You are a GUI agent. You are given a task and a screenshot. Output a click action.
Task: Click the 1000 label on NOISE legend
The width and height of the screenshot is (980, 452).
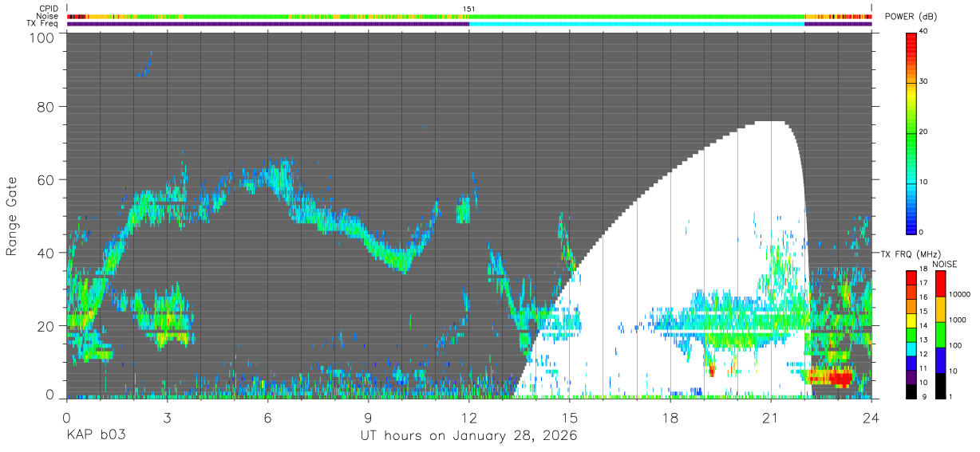pyautogui.click(x=957, y=320)
